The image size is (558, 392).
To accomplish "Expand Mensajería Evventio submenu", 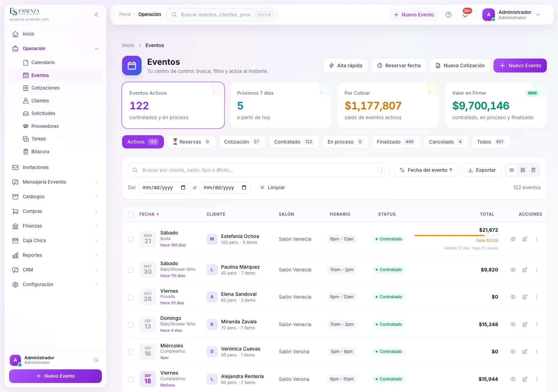I will [x=55, y=182].
